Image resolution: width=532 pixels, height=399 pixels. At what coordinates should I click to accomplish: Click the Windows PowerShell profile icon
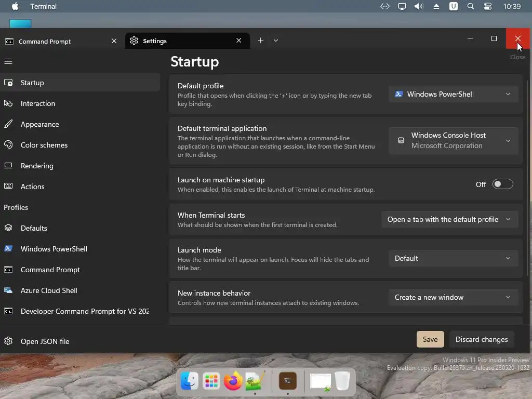click(x=8, y=249)
